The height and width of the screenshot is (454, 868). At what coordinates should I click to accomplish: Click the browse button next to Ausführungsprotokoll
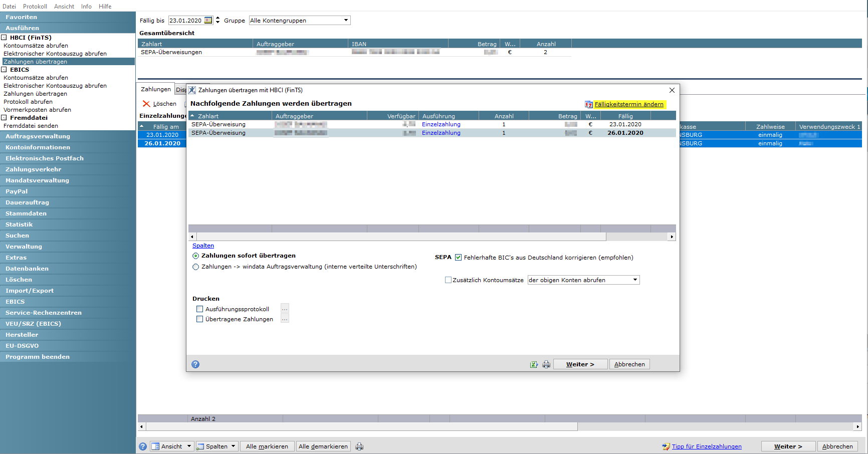pyautogui.click(x=285, y=309)
